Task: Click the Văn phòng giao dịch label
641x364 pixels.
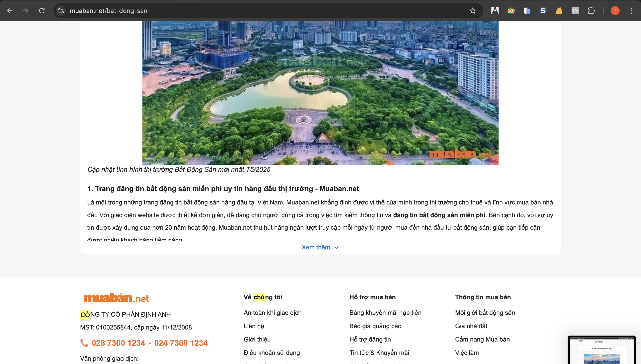Action: 109,358
